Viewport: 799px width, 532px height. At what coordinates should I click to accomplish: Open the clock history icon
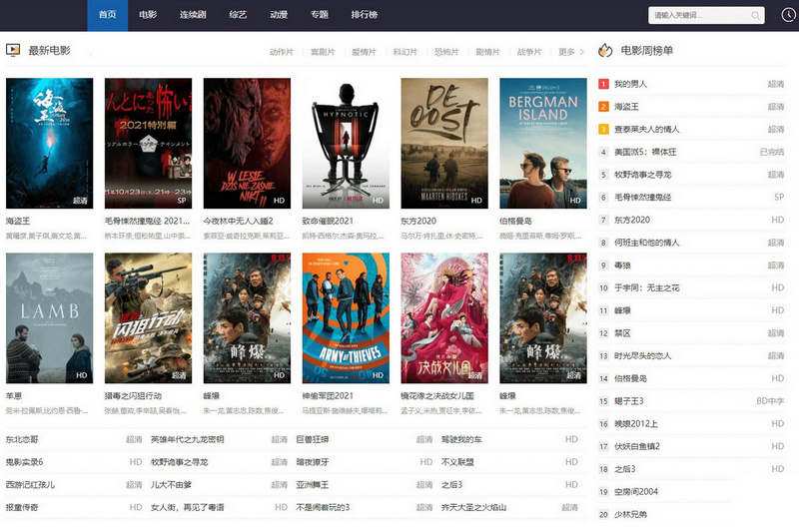pyautogui.click(x=787, y=15)
